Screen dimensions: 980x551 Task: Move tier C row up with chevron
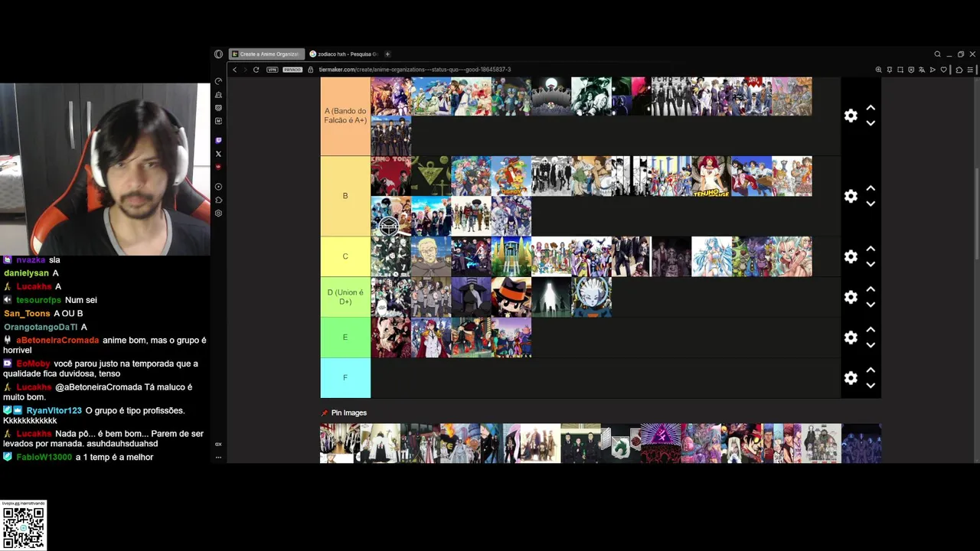click(x=871, y=249)
